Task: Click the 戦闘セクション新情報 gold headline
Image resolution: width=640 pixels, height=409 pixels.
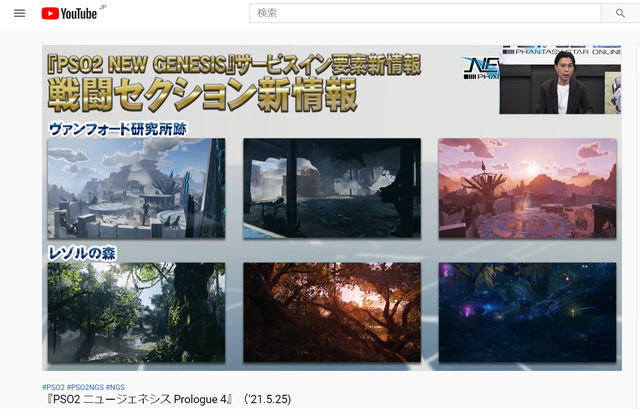Action: pos(203,95)
